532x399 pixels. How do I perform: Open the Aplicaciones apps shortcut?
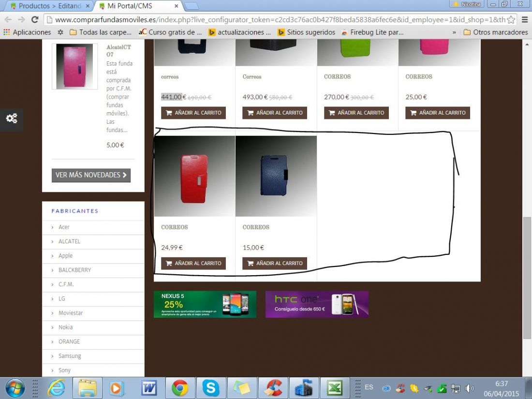click(x=27, y=32)
